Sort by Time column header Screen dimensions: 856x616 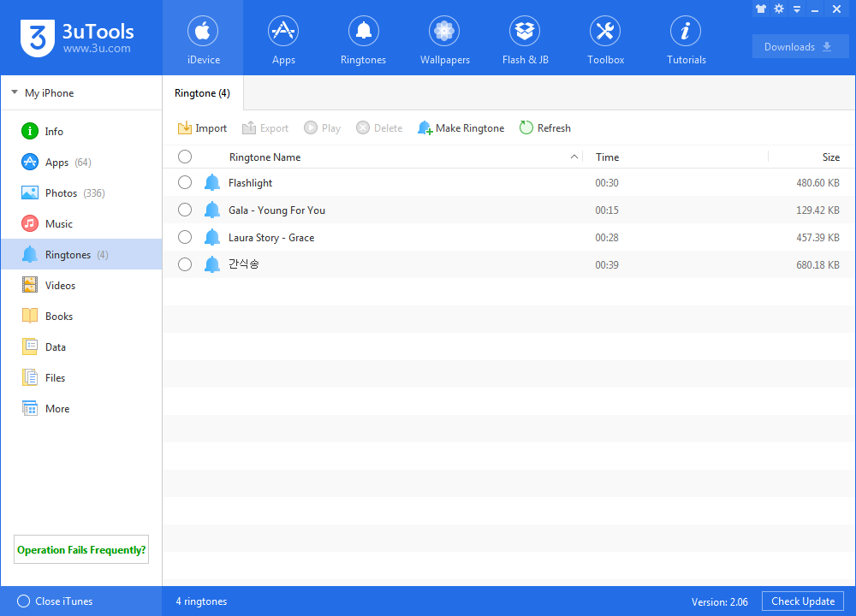pos(608,157)
